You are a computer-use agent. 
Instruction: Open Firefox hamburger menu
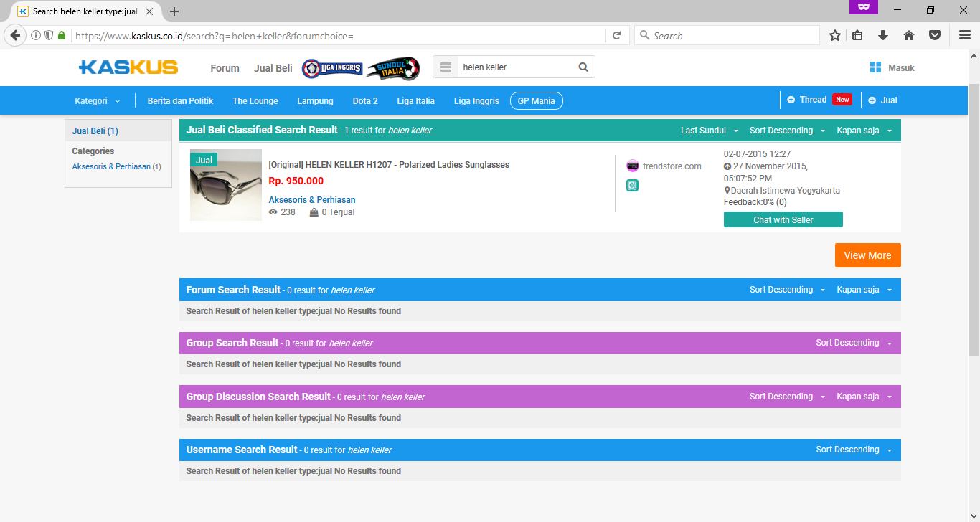[x=965, y=35]
